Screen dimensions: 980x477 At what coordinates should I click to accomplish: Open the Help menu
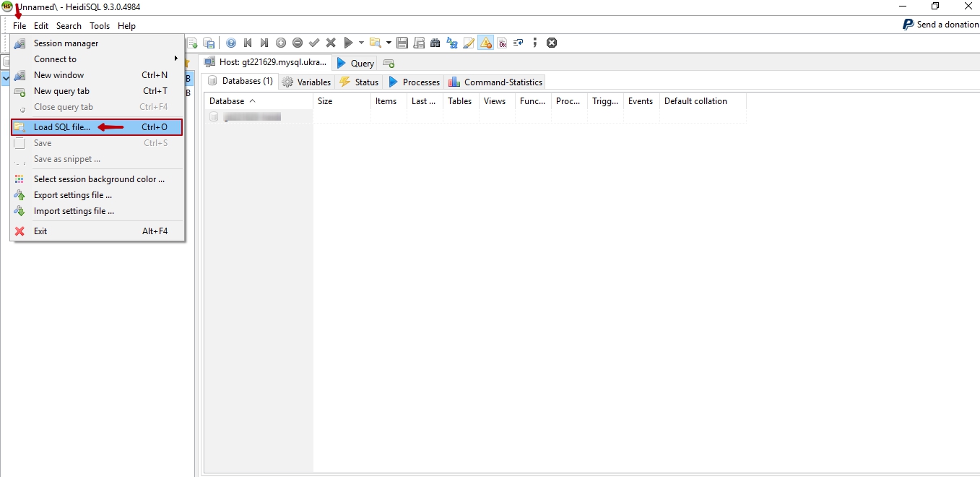pos(127,25)
